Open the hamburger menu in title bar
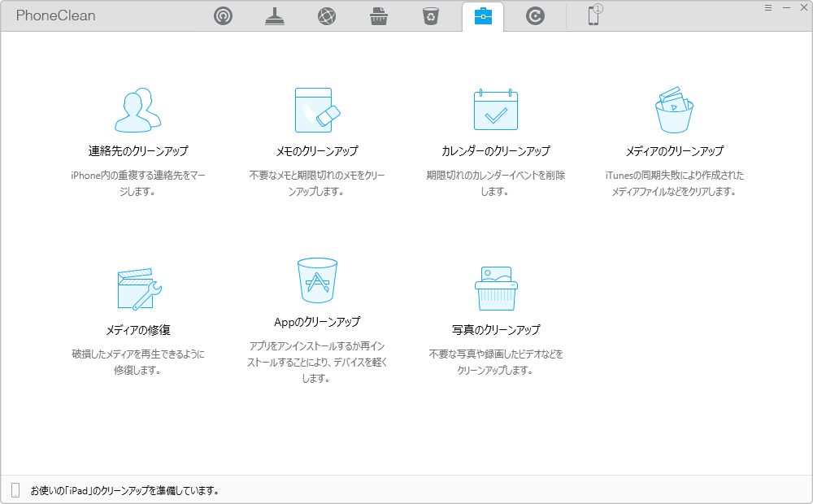 pyautogui.click(x=768, y=8)
